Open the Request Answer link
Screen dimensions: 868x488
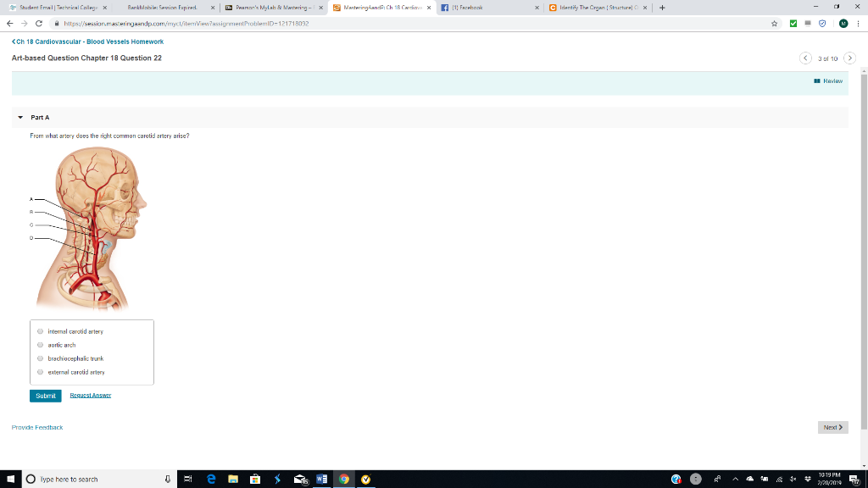pyautogui.click(x=90, y=395)
